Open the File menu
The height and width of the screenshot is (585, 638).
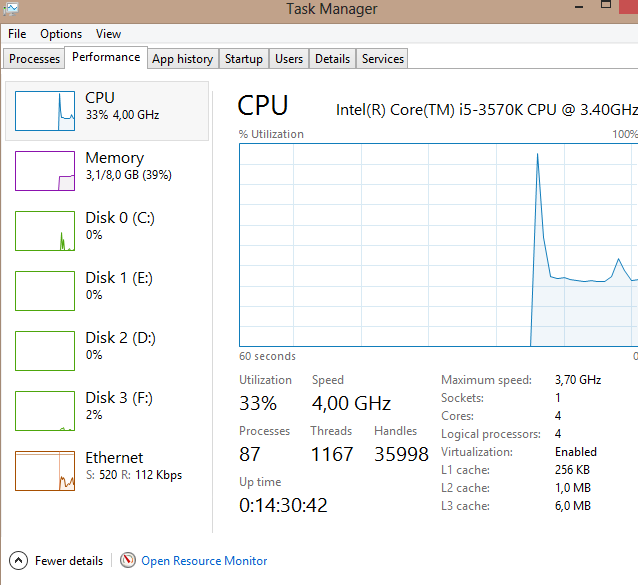point(17,34)
